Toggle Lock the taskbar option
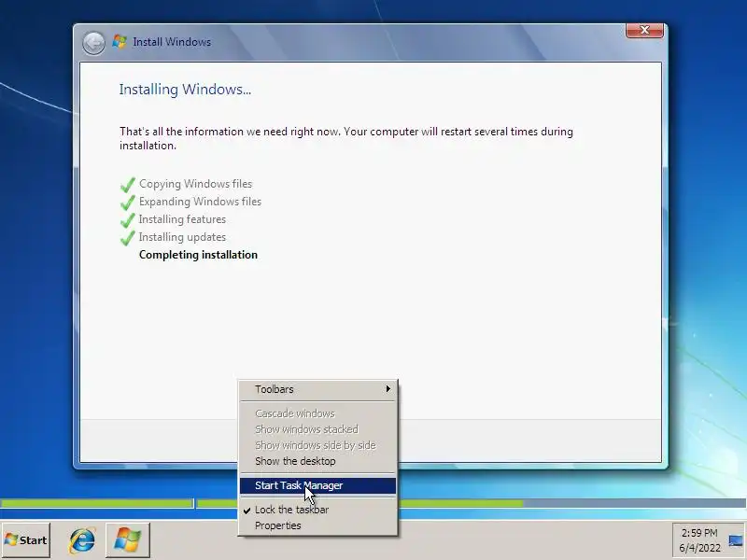This screenshot has height=560, width=747. 317,510
